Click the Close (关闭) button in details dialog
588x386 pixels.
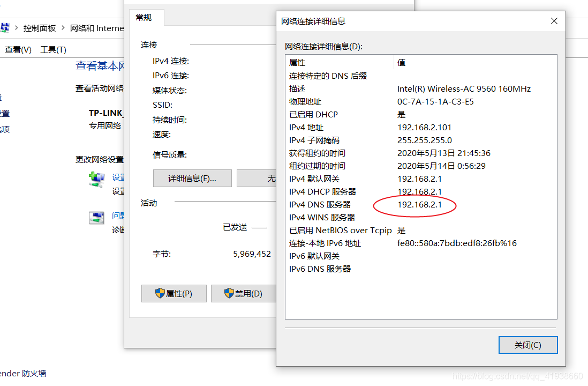tap(527, 345)
